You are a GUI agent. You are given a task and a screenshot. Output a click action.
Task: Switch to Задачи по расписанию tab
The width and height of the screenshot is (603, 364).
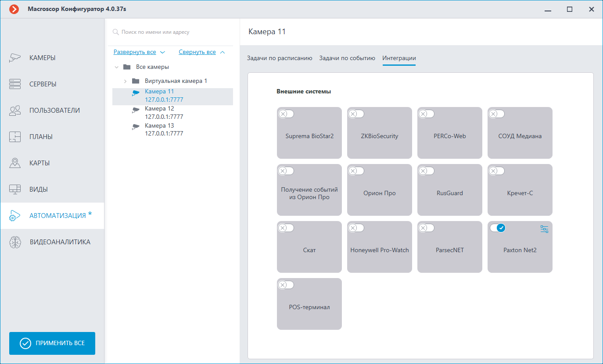point(280,58)
